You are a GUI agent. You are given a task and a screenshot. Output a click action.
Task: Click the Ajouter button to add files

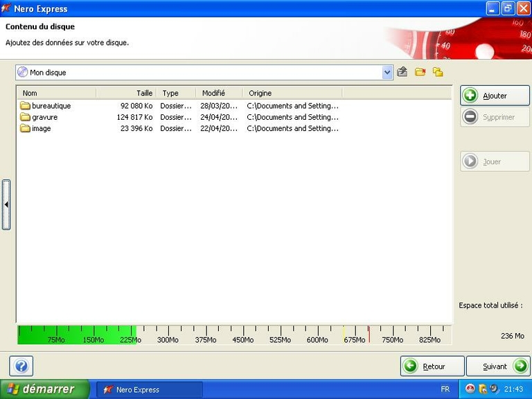pyautogui.click(x=495, y=96)
